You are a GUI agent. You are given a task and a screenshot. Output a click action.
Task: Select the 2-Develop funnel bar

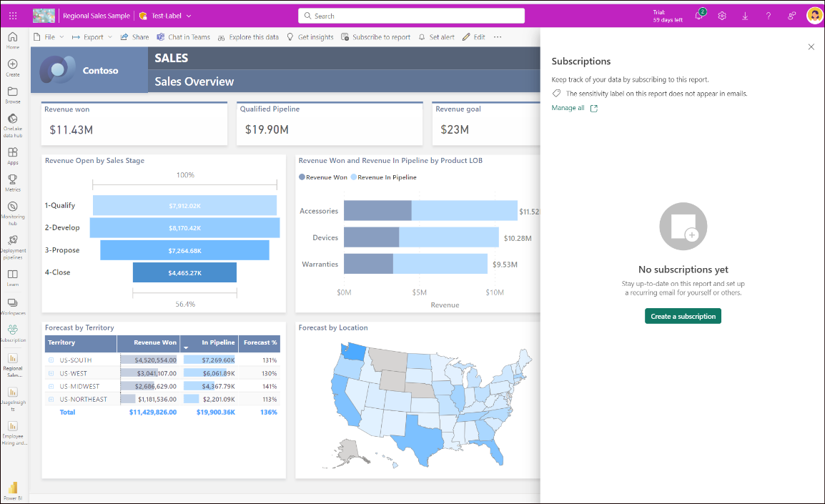tap(184, 228)
